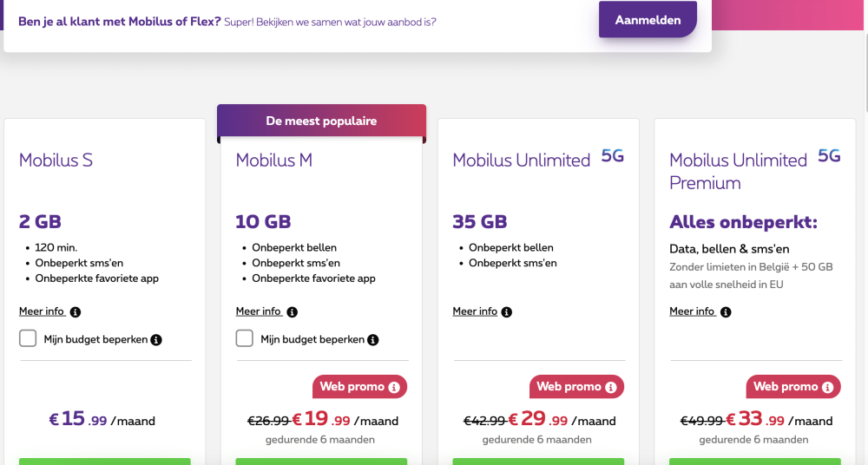Select green order button under Mobilus S price
The height and width of the screenshot is (465, 868).
coord(104,461)
